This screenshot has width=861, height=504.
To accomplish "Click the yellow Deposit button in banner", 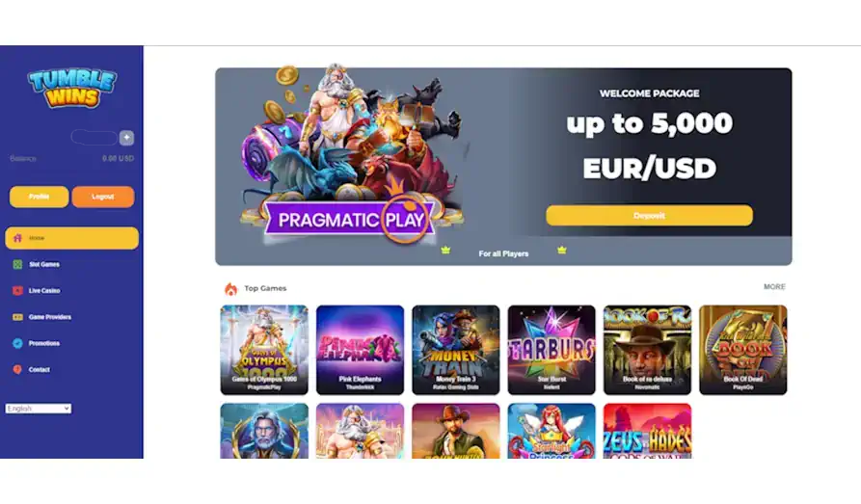I will tap(649, 215).
